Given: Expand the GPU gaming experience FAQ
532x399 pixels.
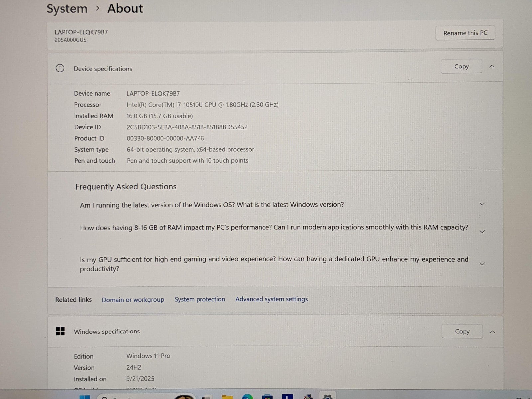Looking at the screenshot, I should click(482, 264).
